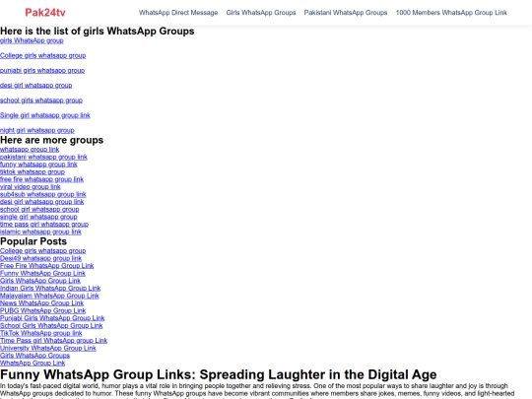This screenshot has height=399, width=532.
Task: Open 'sub4sub whatsapp group link'
Action: 42,194
